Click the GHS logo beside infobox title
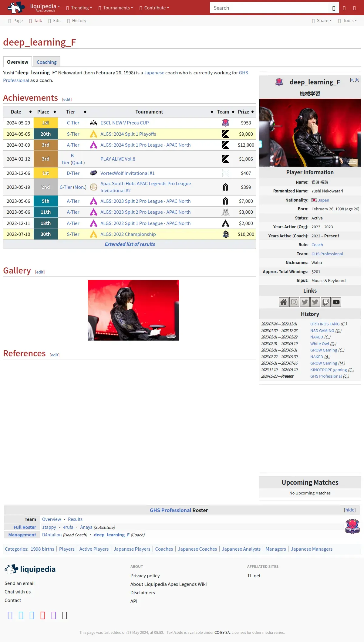The image size is (364, 642). (279, 82)
